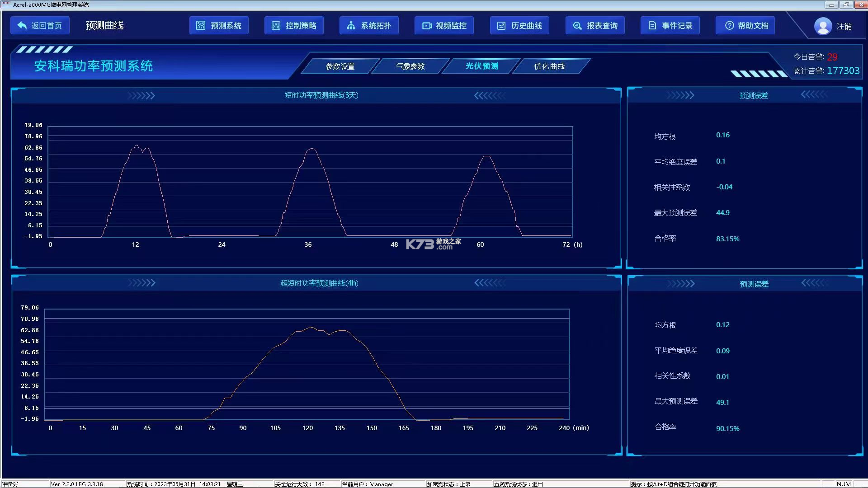
Task: Click the orange 4h forecast curve peak
Action: tap(311, 328)
